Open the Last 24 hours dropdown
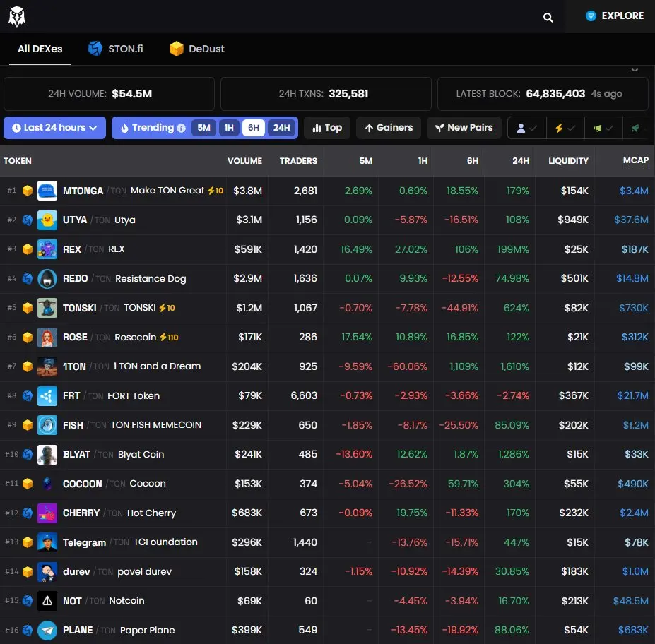This screenshot has height=644, width=655. pyautogui.click(x=54, y=128)
